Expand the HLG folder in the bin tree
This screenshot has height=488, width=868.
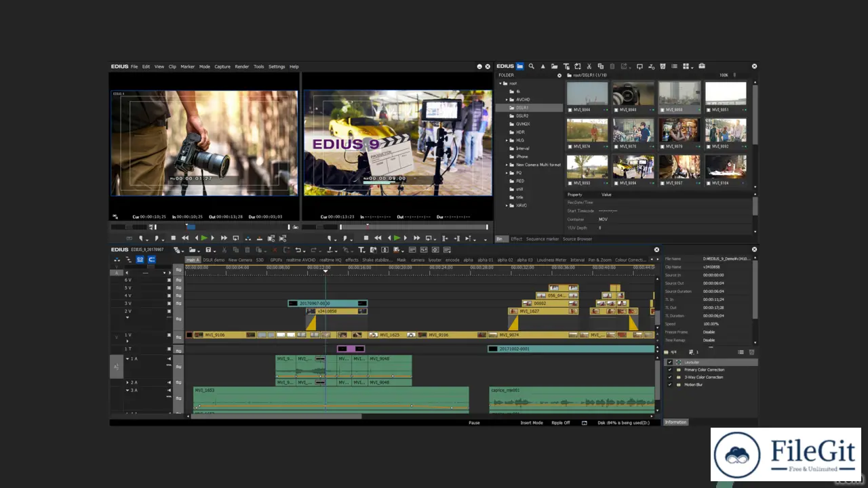(508, 140)
